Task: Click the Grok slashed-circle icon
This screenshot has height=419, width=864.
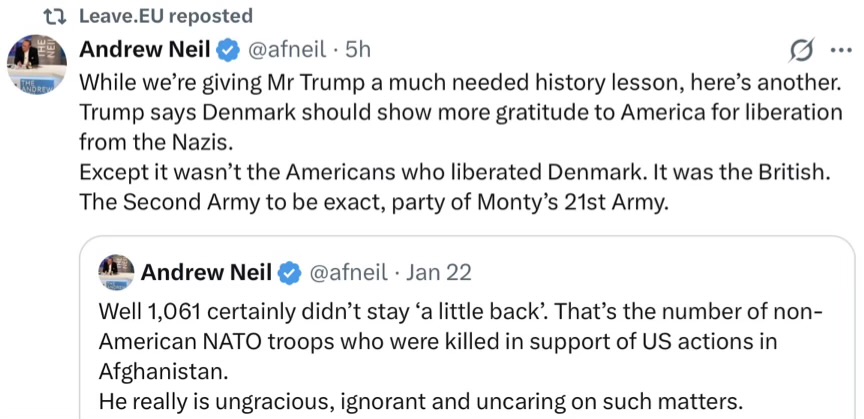Action: [800, 50]
